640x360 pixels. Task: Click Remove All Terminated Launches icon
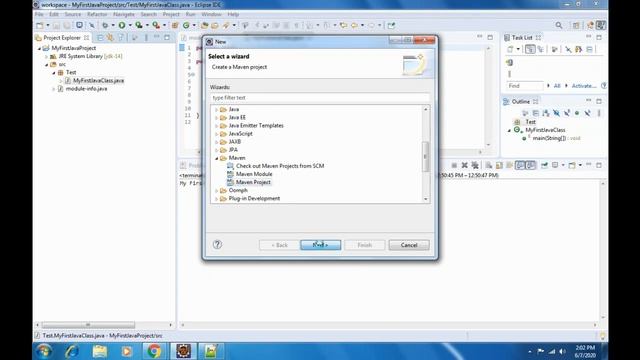475,165
